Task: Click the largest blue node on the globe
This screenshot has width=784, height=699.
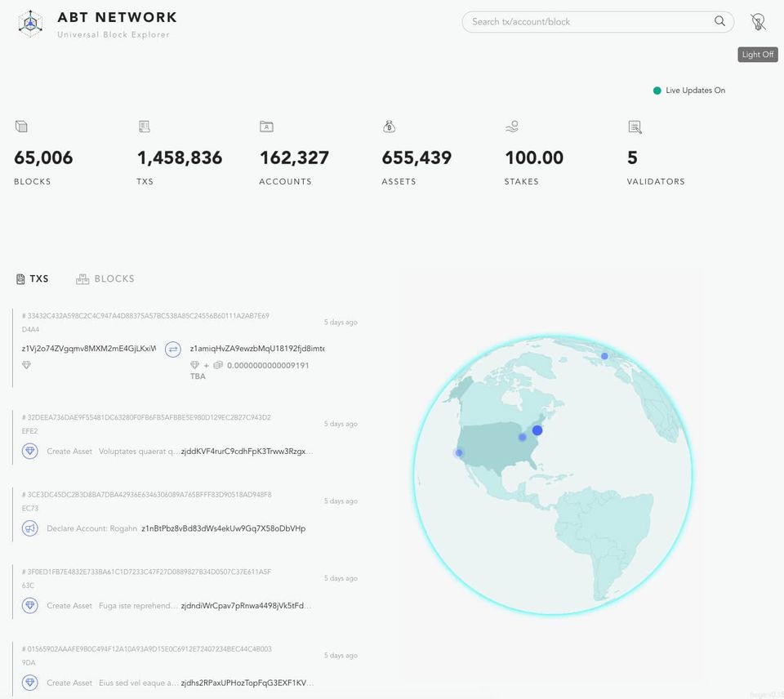Action: pyautogui.click(x=537, y=430)
